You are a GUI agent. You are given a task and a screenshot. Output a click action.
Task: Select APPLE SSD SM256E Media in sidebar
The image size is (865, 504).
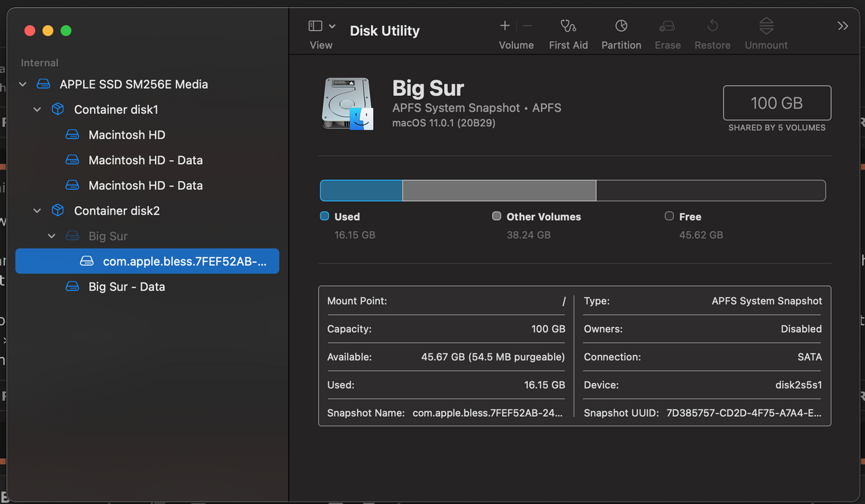tap(134, 84)
